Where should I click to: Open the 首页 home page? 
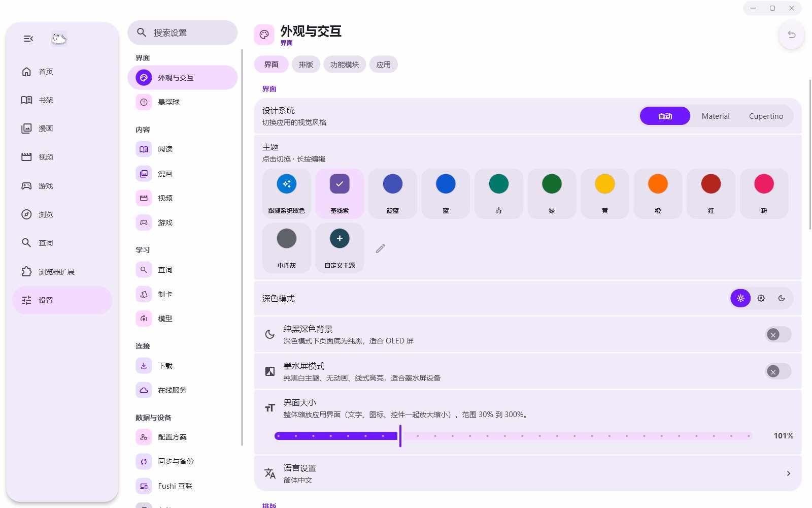click(x=62, y=72)
